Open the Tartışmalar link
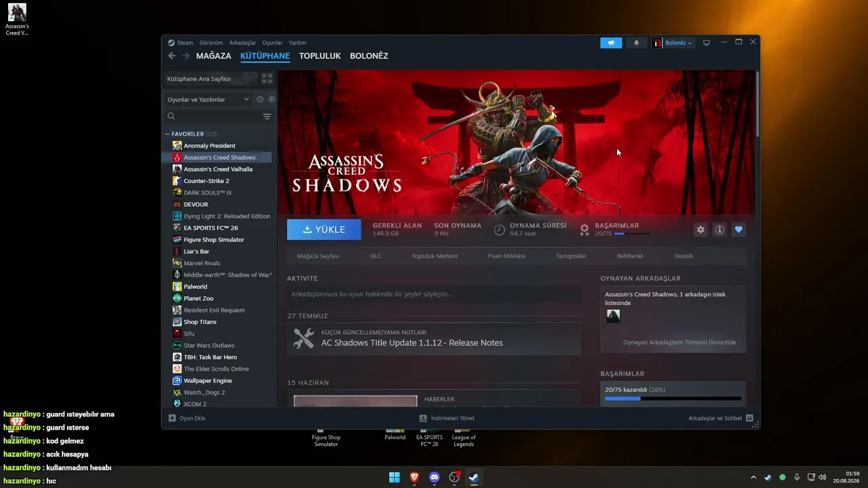This screenshot has width=868, height=488. tap(571, 256)
